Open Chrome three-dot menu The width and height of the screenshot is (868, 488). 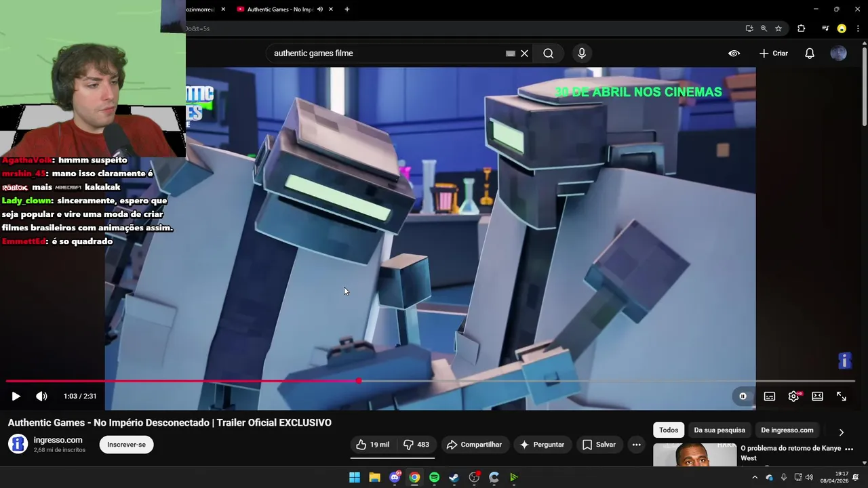click(x=859, y=28)
